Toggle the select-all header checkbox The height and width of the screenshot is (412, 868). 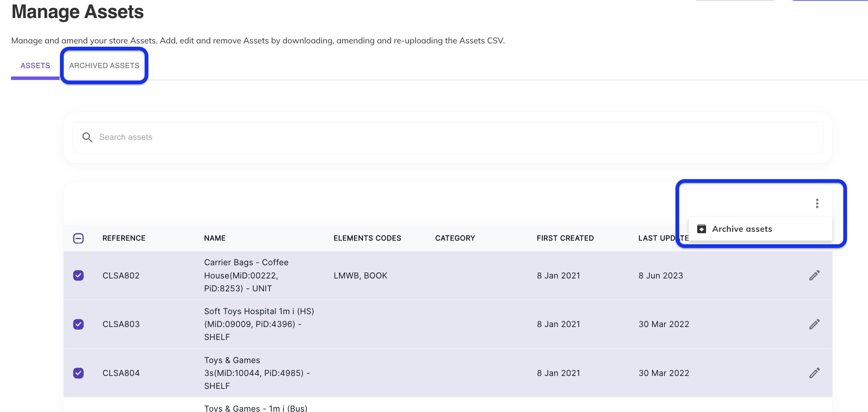tap(78, 238)
